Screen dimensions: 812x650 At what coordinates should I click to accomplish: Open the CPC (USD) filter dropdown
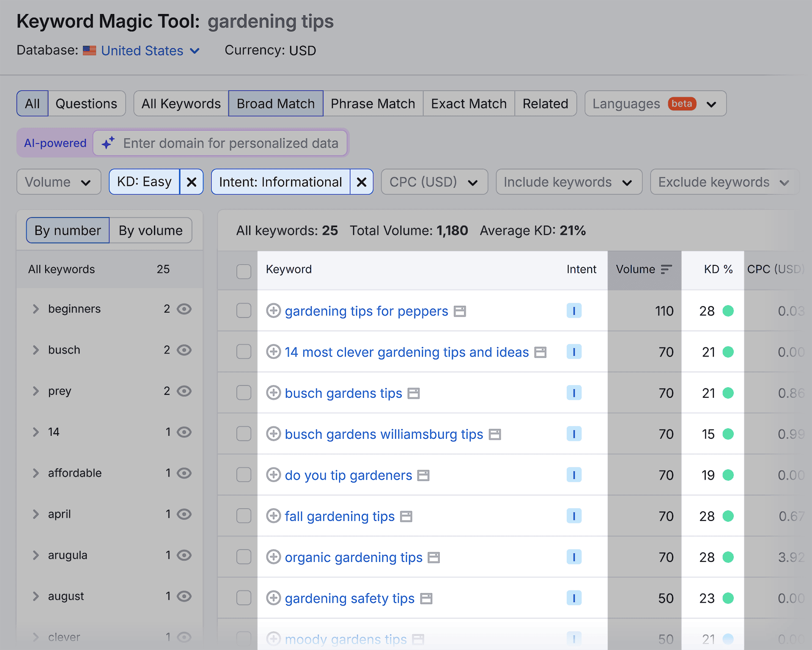coord(434,182)
